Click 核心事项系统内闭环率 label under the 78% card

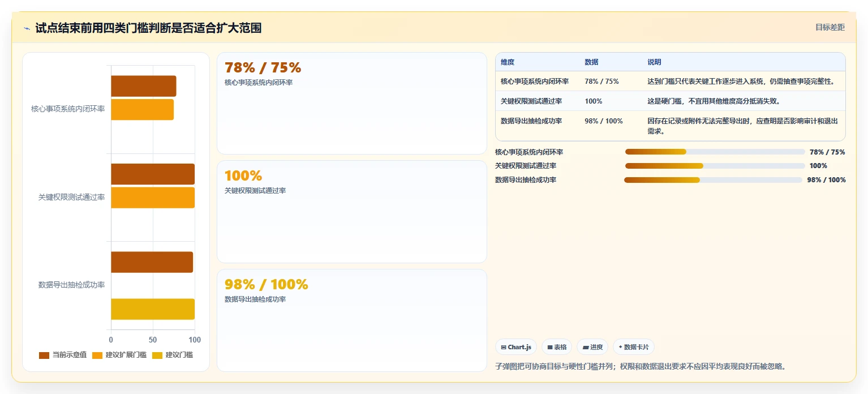click(x=259, y=83)
